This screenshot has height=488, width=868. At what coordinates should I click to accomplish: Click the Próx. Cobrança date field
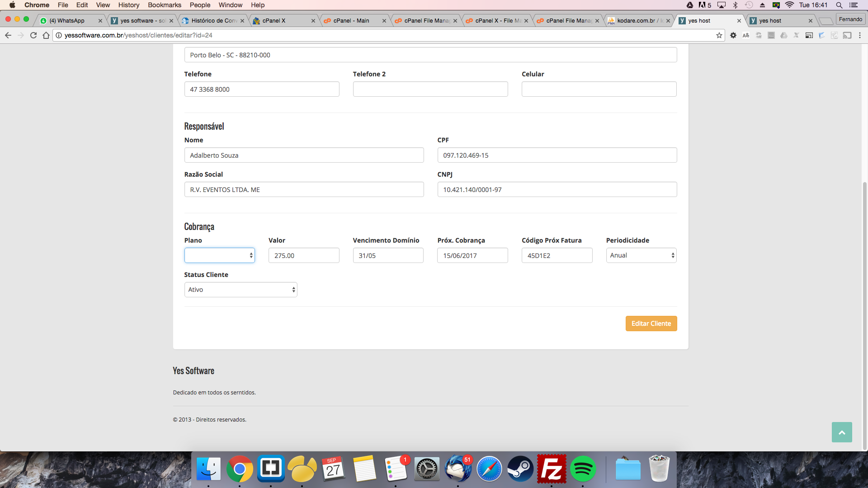[472, 255]
